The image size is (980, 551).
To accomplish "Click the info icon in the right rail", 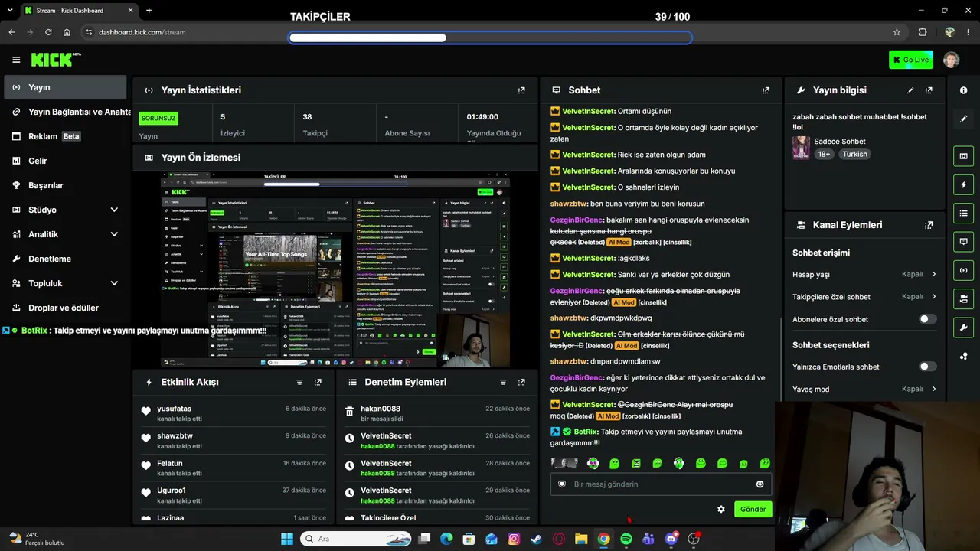I will coord(963,90).
